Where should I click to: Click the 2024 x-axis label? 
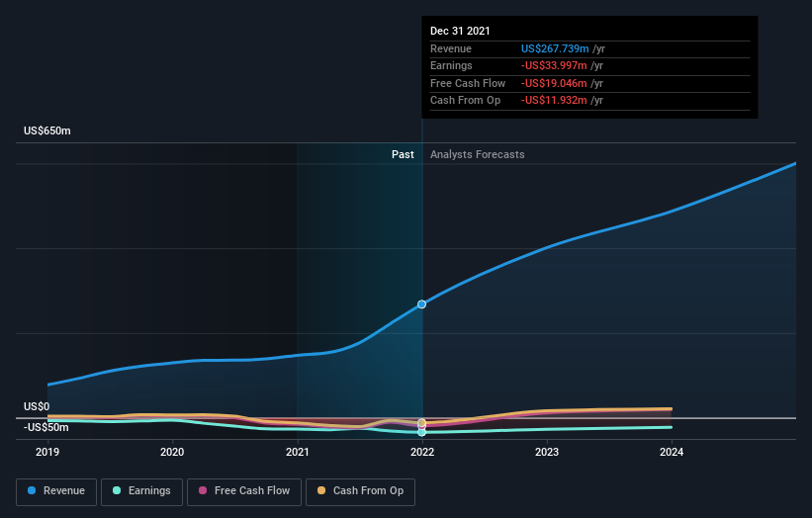click(x=672, y=453)
